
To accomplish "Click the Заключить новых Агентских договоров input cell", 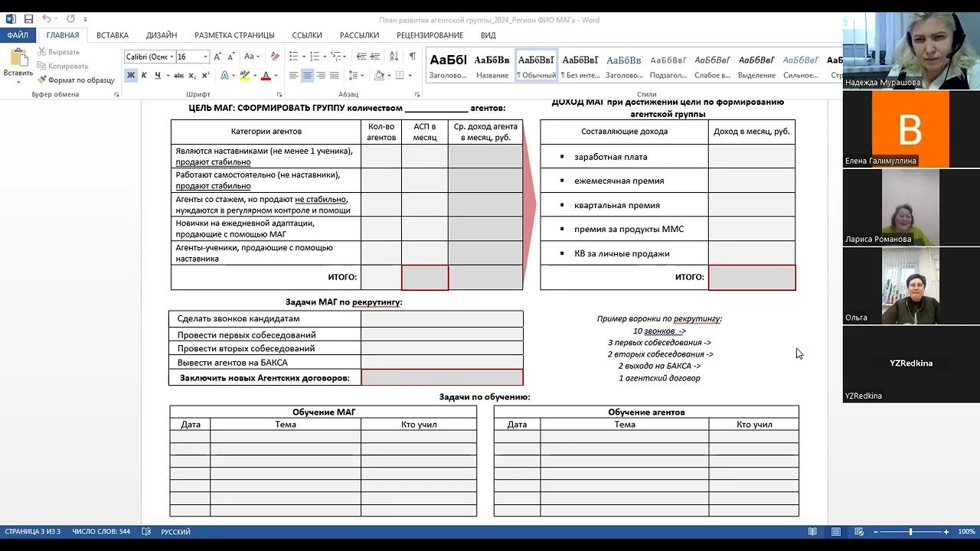I will (x=442, y=377).
